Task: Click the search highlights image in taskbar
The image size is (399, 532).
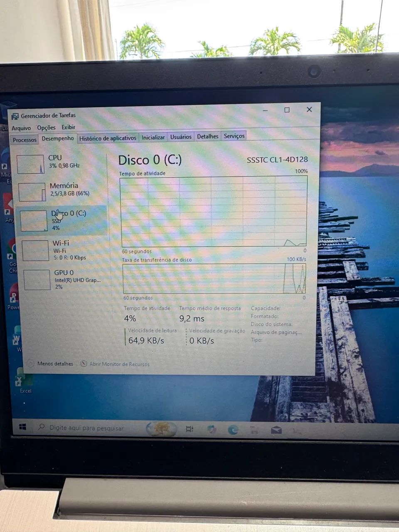Action: [x=161, y=429]
